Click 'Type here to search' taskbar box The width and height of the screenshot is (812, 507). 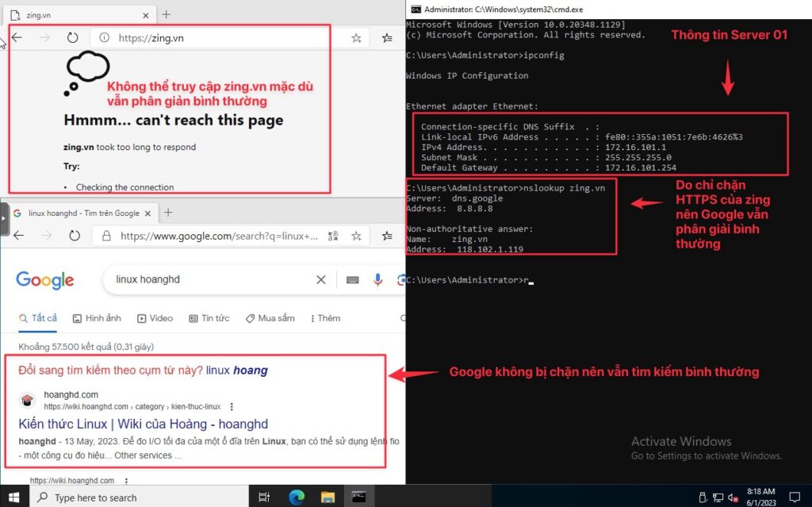pyautogui.click(x=138, y=497)
